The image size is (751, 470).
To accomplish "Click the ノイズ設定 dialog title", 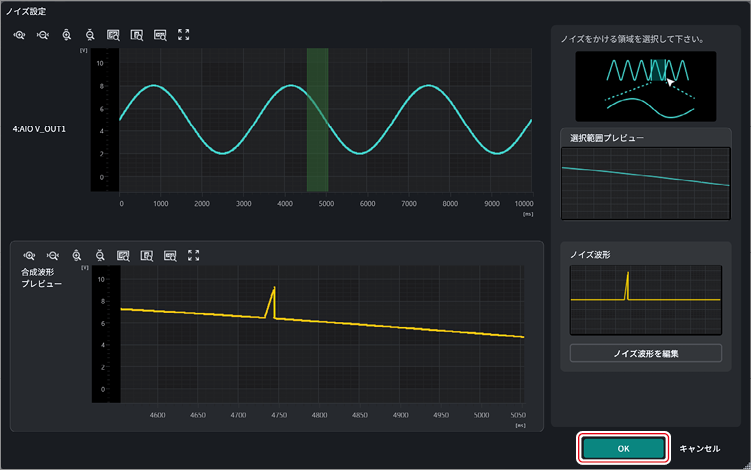I will coord(26,11).
